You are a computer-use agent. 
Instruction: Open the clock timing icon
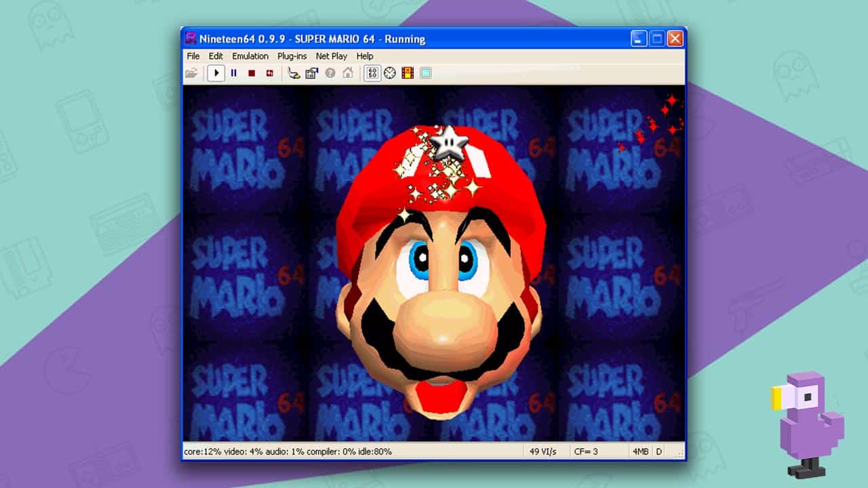[391, 73]
